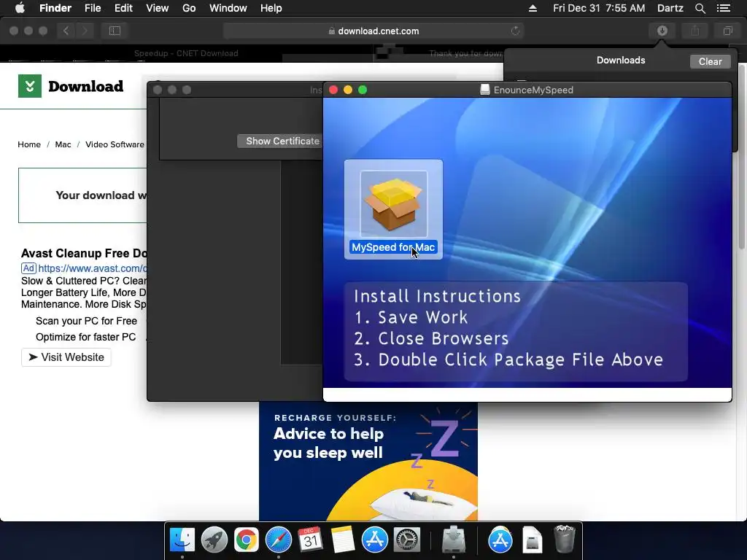Open Notes from the Dock
The image size is (747, 560).
343,540
